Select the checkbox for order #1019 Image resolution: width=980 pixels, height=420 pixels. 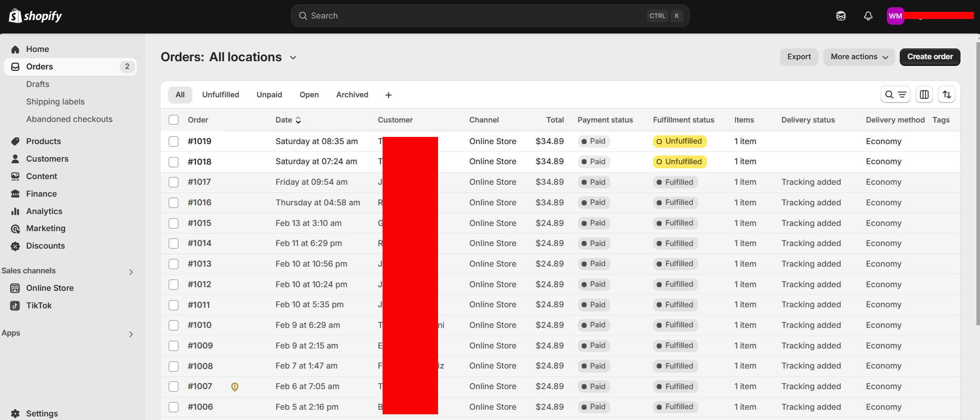point(174,142)
